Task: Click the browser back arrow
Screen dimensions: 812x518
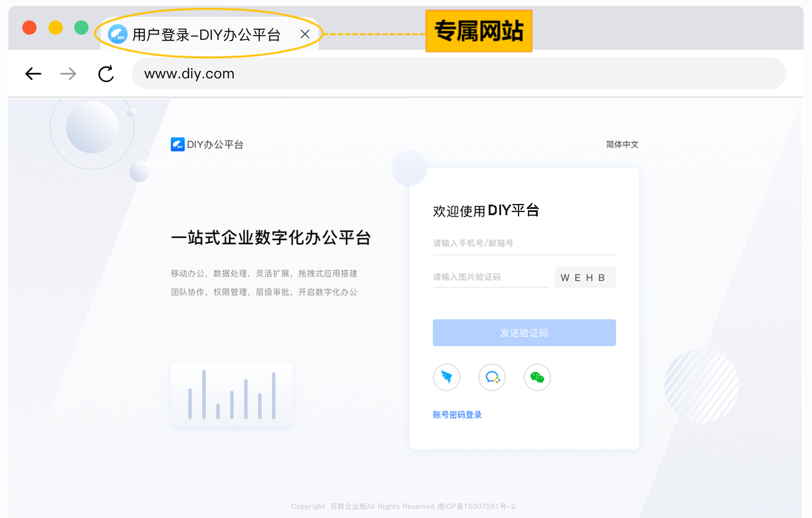Action: (33, 74)
